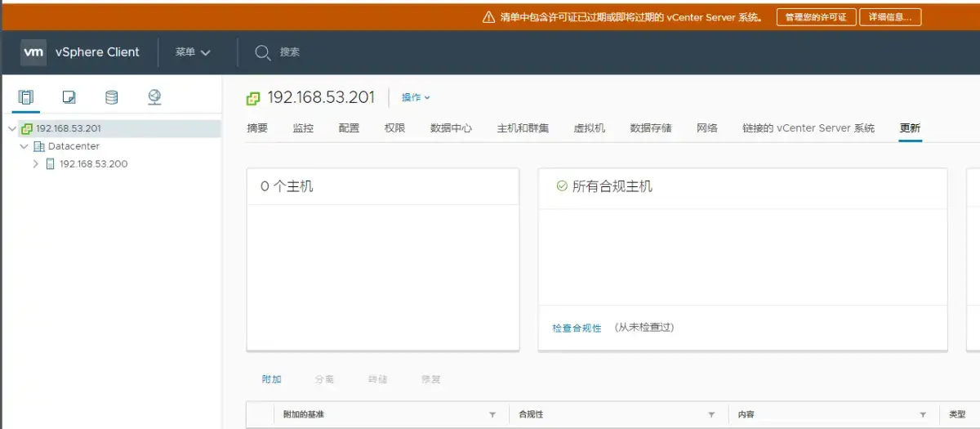Click the 分离 action
980x429 pixels.
324,380
